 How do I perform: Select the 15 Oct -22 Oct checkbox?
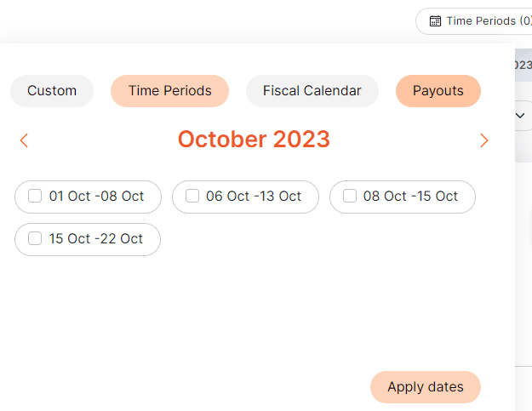(35, 238)
